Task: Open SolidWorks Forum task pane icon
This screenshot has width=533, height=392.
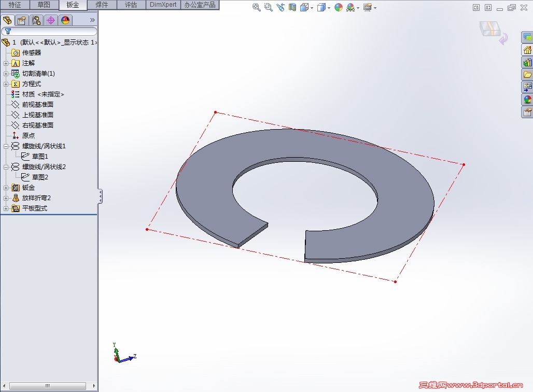Action: (527, 37)
